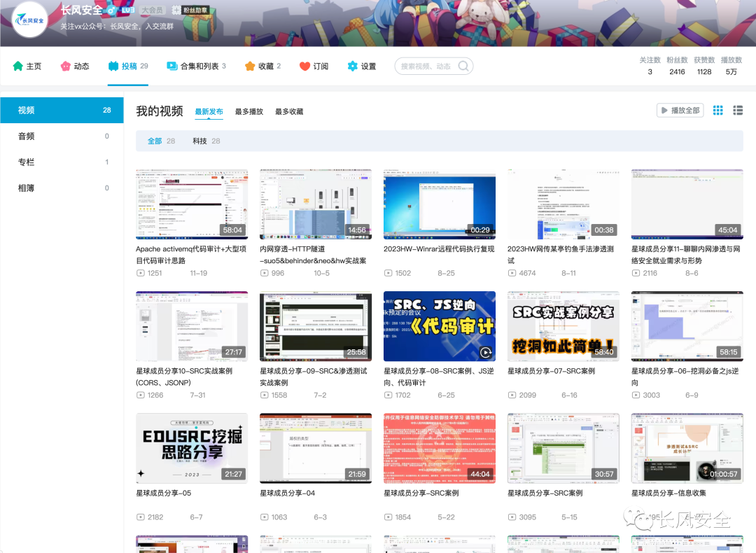Click the 长风安全 username in header

(81, 10)
